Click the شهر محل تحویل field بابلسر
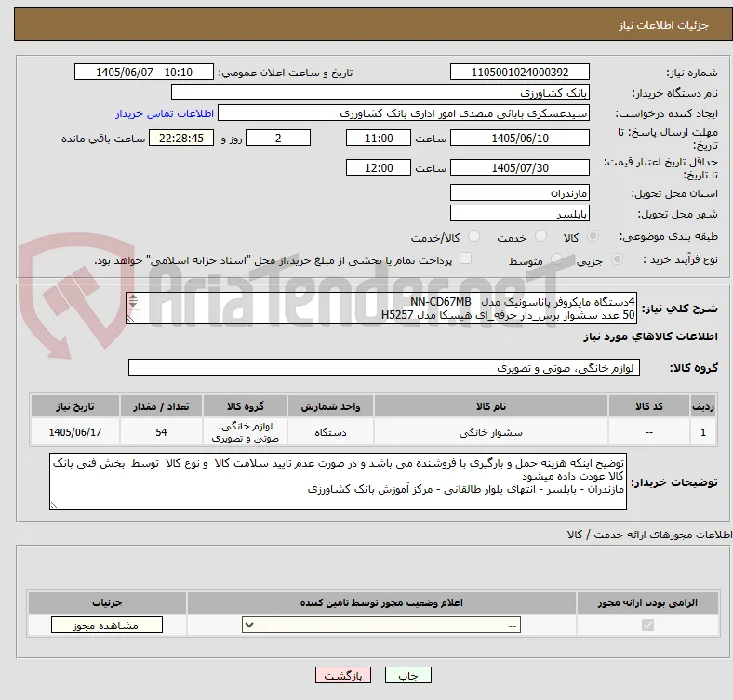The image size is (733, 700). [x=519, y=213]
